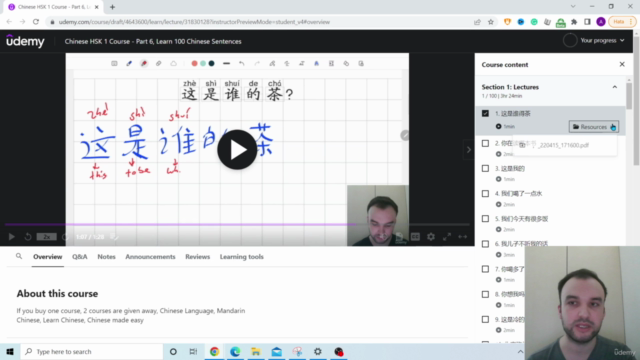Image resolution: width=640 pixels, height=360 pixels.
Task: Select the Overview tab
Action: [x=48, y=257]
